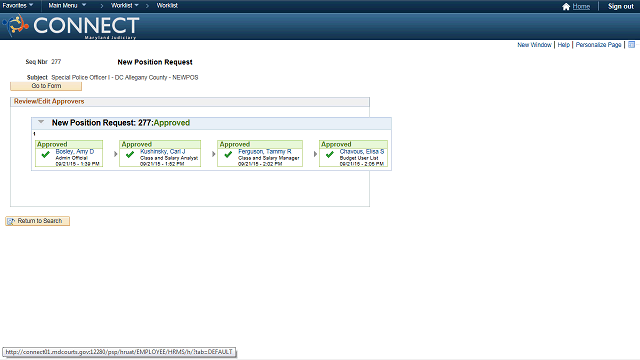This screenshot has width=640, height=360.
Task: Click the Seq Nbr value 277
Action: pos(56,62)
